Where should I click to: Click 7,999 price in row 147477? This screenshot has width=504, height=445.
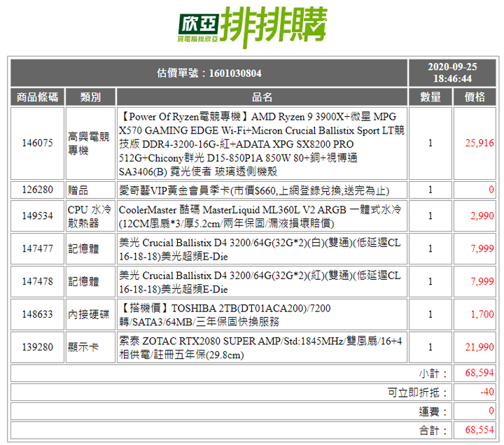pos(482,248)
